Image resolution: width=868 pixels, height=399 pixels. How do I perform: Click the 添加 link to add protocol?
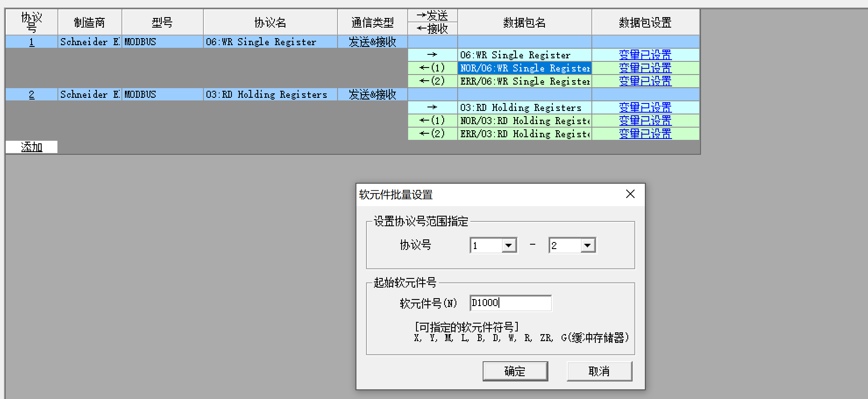click(32, 147)
